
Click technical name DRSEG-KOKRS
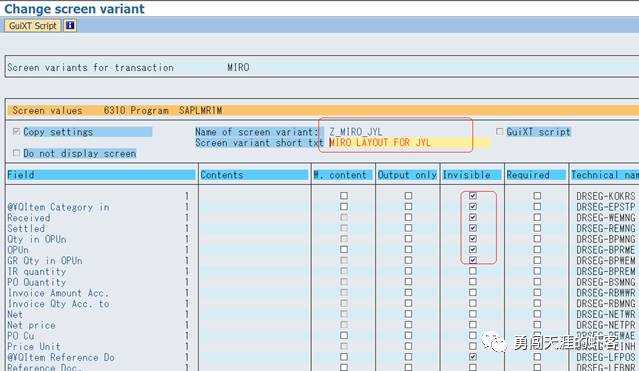coord(606,196)
